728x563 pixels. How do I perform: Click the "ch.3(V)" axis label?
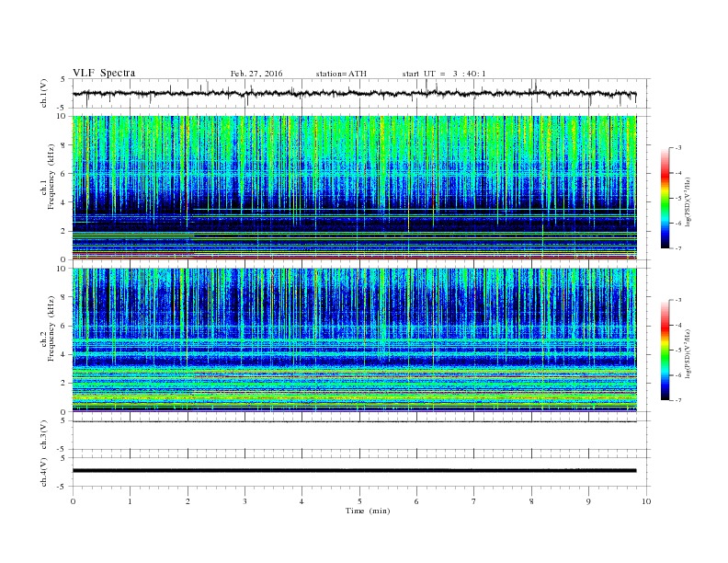tap(44, 435)
